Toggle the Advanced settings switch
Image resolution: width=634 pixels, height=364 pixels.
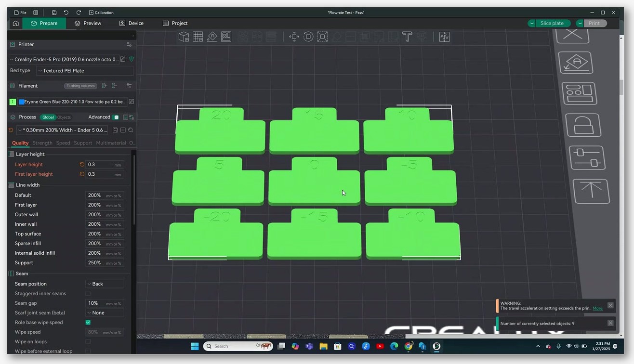pyautogui.click(x=116, y=117)
